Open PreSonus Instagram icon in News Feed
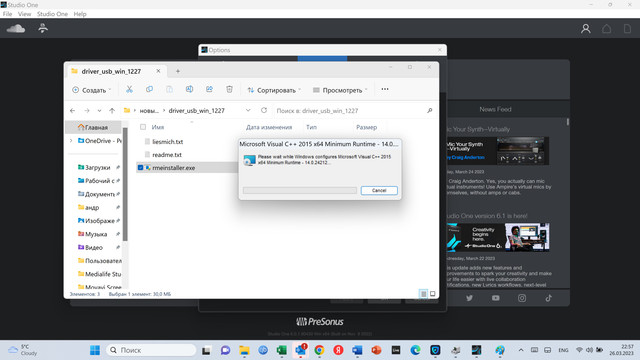 pyautogui.click(x=522, y=298)
